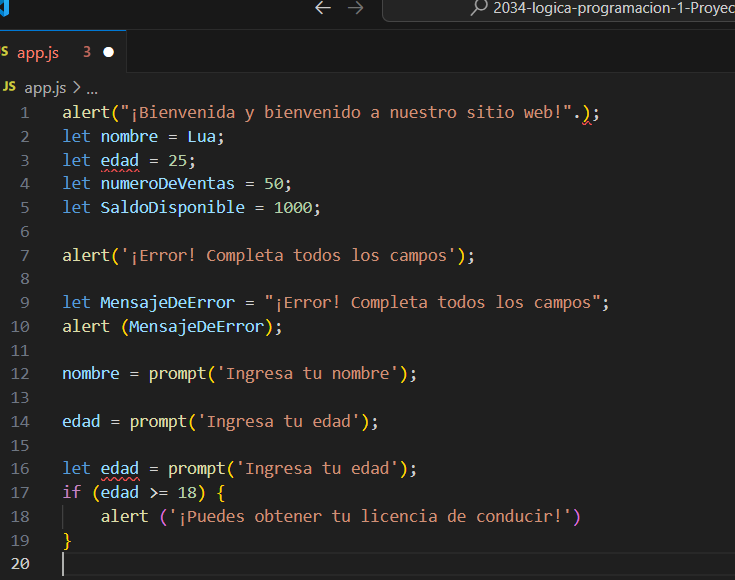Image resolution: width=735 pixels, height=580 pixels.
Task: Click line number 1 in the gutter
Action: pyautogui.click(x=24, y=113)
